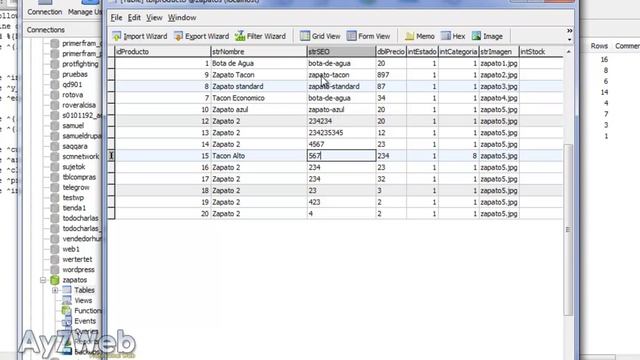Screen dimensions: 640x360
Task: Click the strSEO column header
Action: point(341,52)
